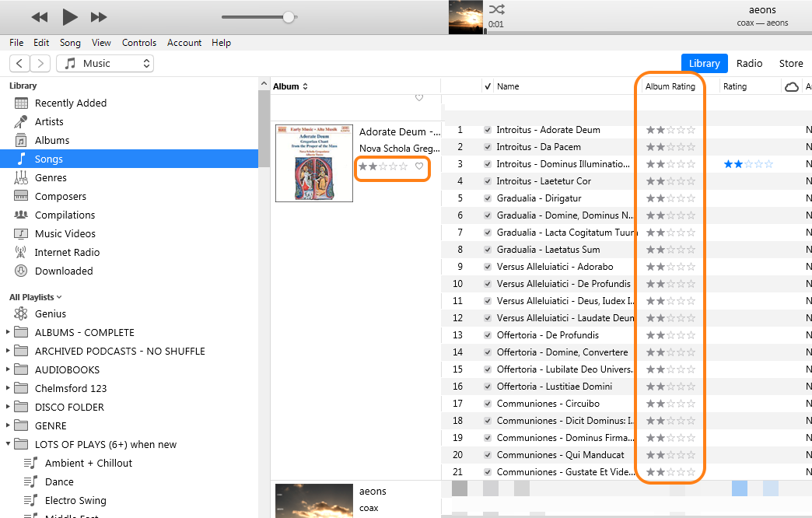Image resolution: width=812 pixels, height=518 pixels.
Task: Open the Ambient + Chillout playlist
Action: pos(88,463)
